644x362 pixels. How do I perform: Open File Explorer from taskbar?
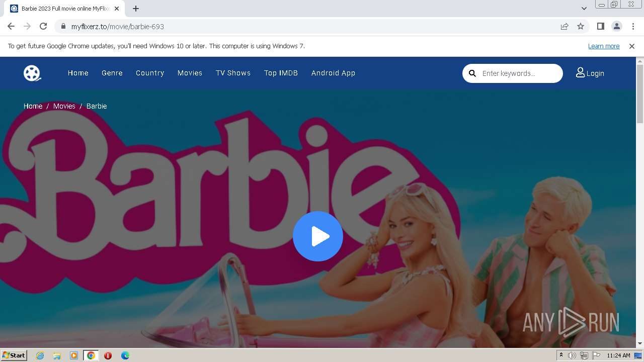[x=57, y=355]
